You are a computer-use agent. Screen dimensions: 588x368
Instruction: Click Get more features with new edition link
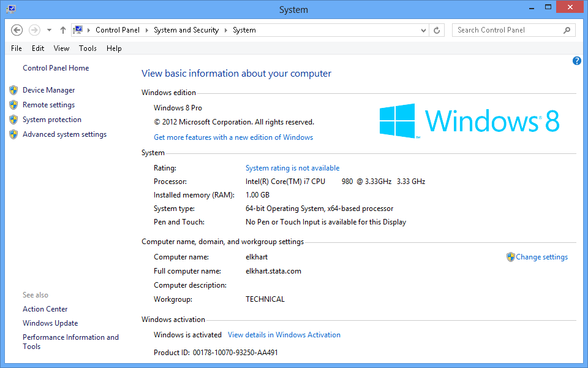click(233, 137)
